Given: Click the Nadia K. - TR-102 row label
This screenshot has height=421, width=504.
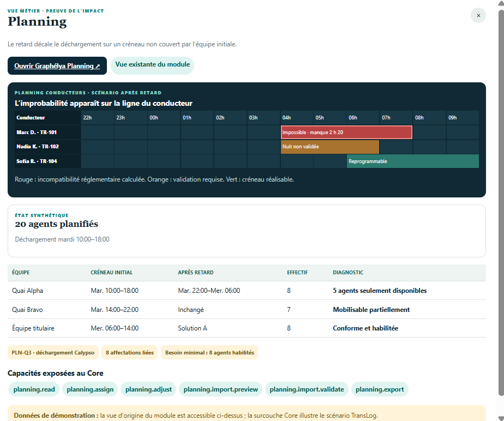Looking at the screenshot, I should click(47, 147).
